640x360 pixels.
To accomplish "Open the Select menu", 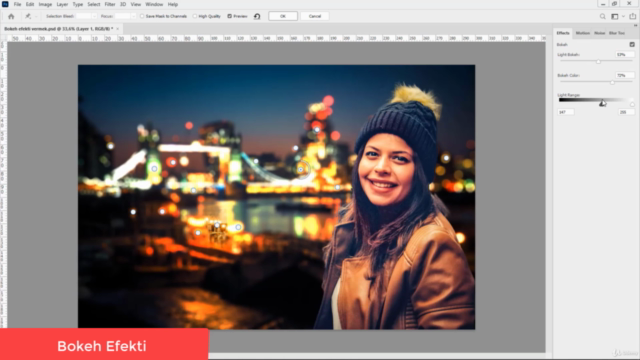I will pyautogui.click(x=93, y=4).
